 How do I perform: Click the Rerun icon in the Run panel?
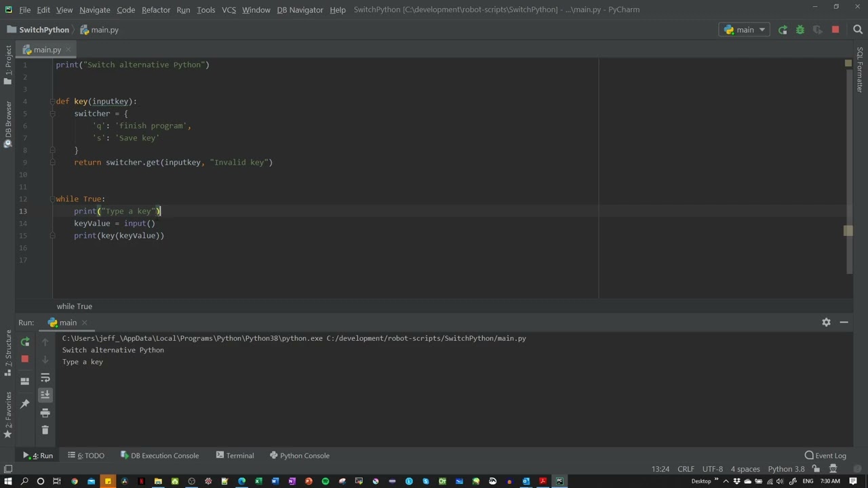click(x=25, y=342)
